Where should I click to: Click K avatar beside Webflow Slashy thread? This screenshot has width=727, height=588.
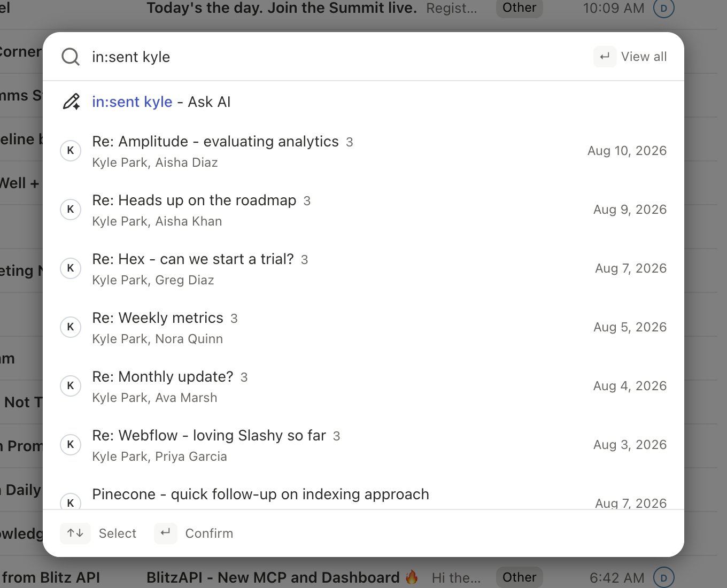pos(71,445)
